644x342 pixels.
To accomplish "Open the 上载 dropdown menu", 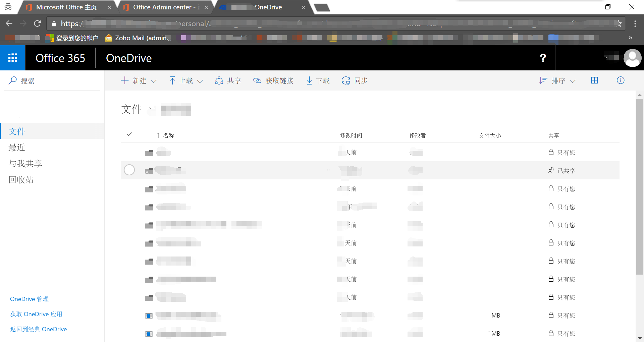I will [x=186, y=81].
